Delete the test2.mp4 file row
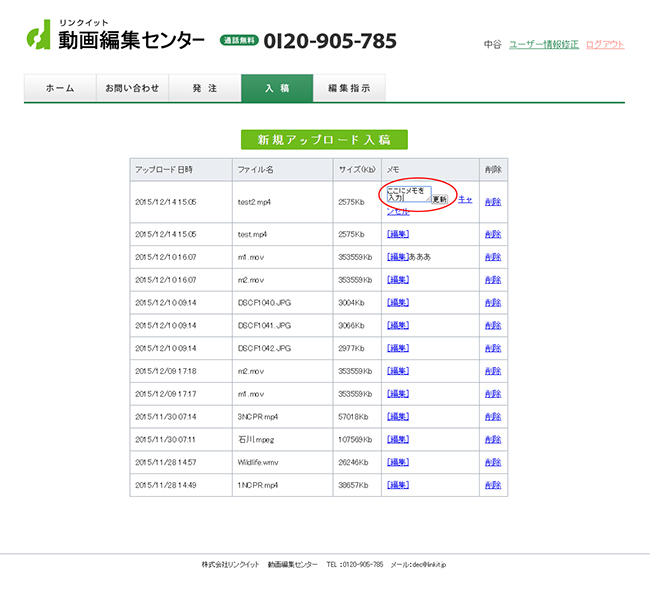The height and width of the screenshot is (603, 650). 493,202
